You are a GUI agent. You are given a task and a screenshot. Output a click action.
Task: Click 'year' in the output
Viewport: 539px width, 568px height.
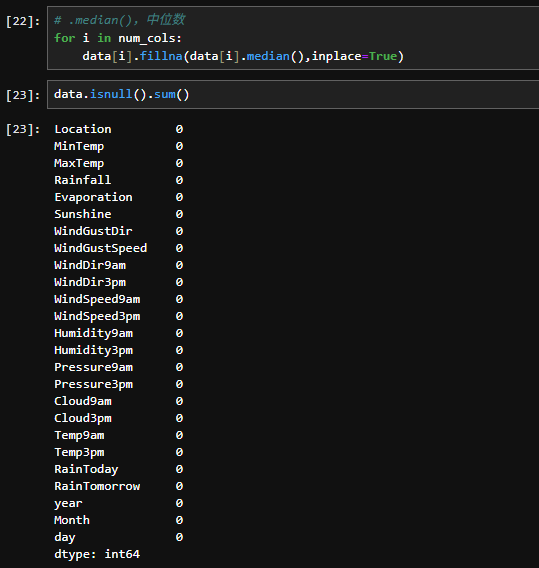68,504
